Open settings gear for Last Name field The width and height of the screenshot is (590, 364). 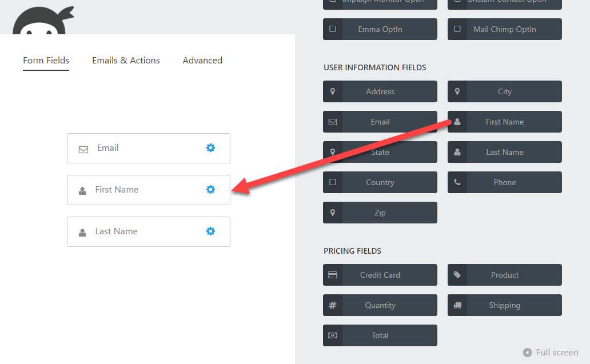(210, 231)
